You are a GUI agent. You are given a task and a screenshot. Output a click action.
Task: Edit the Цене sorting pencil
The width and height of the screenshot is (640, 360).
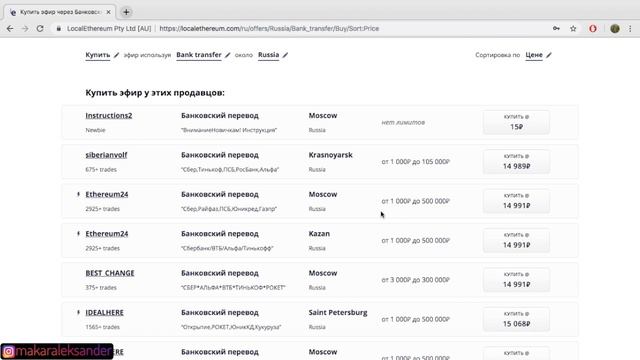[x=549, y=55]
